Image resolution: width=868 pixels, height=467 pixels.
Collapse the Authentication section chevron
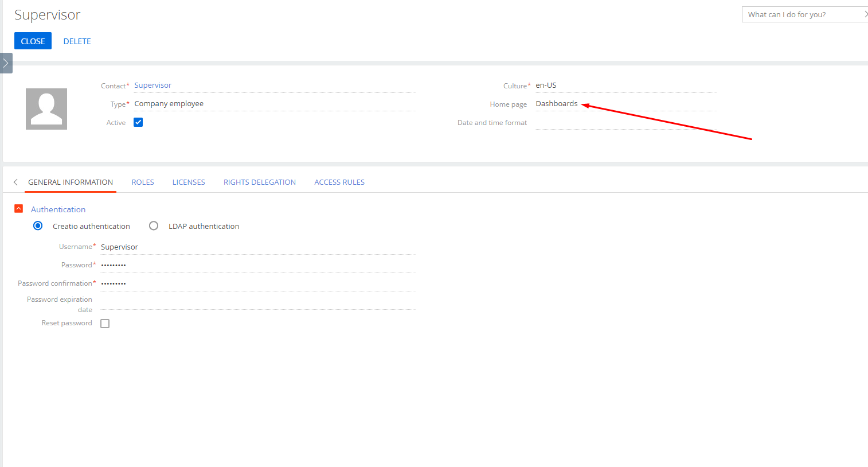18,208
